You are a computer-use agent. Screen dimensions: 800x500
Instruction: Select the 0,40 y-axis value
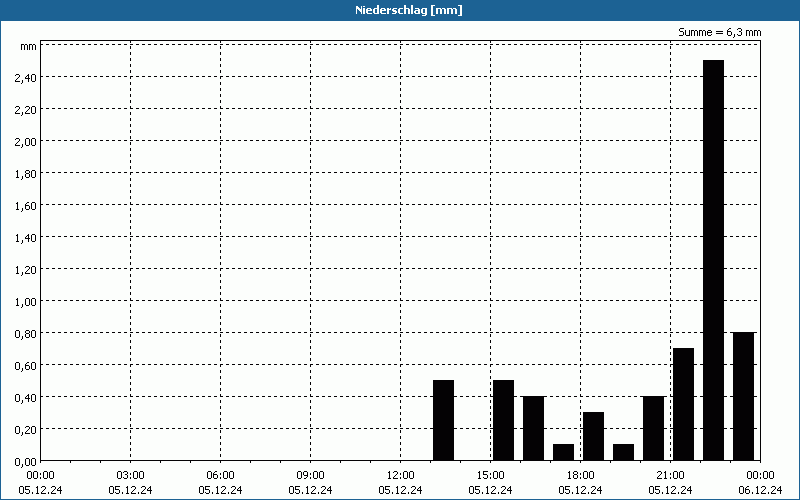pos(26,397)
